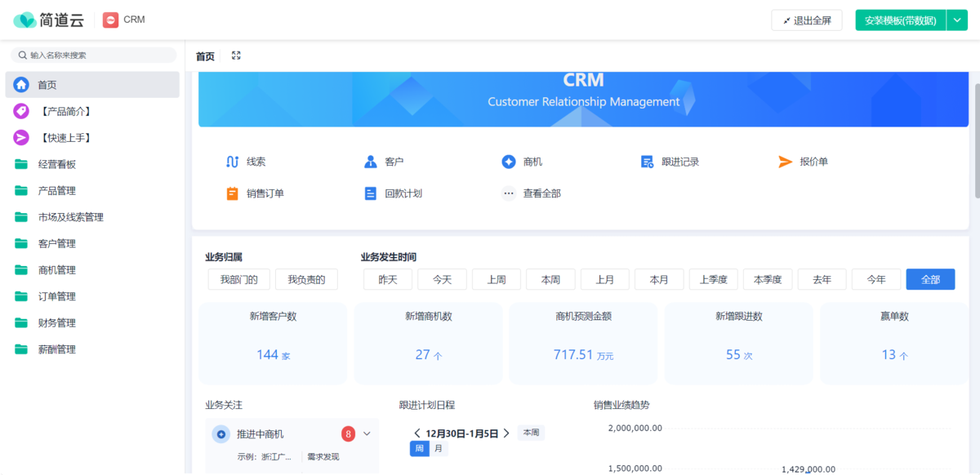980x475 pixels.
Task: Open the dropdown arrow beside 安装模板
Action: click(x=957, y=20)
